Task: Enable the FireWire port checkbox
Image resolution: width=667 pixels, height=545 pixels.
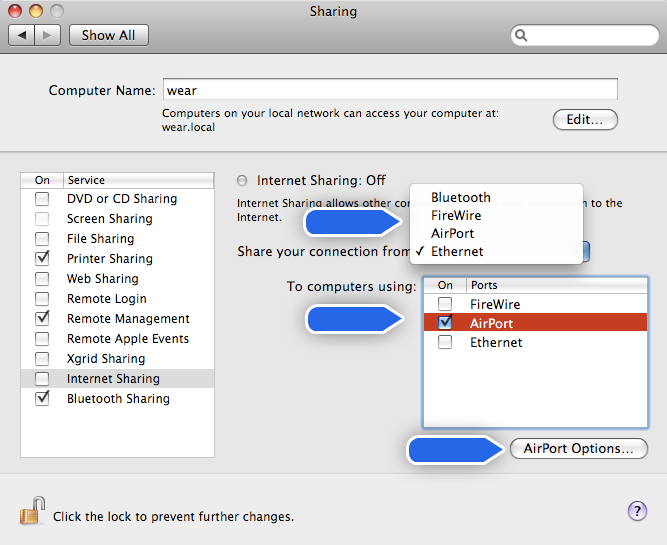Action: pyautogui.click(x=445, y=304)
